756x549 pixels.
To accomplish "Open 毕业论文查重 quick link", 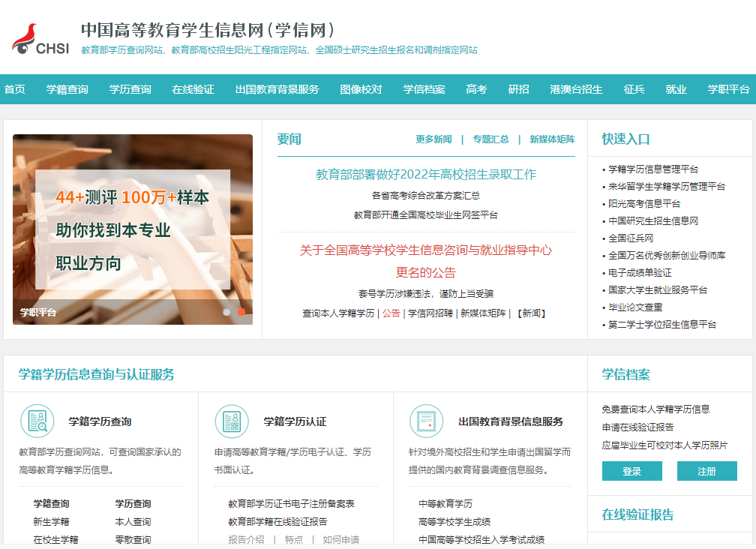I will pyautogui.click(x=635, y=307).
